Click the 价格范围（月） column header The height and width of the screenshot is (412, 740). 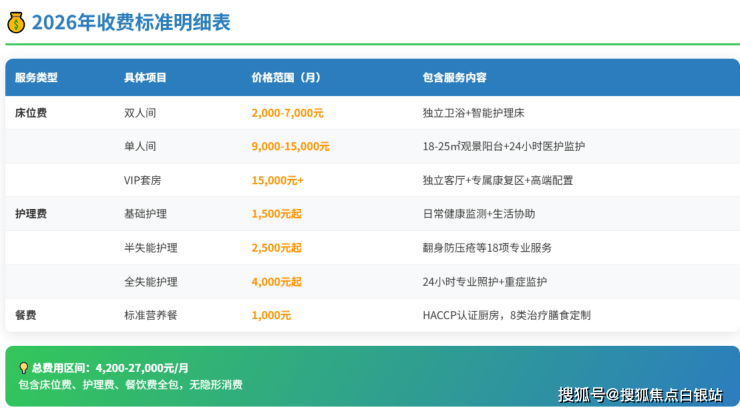285,78
